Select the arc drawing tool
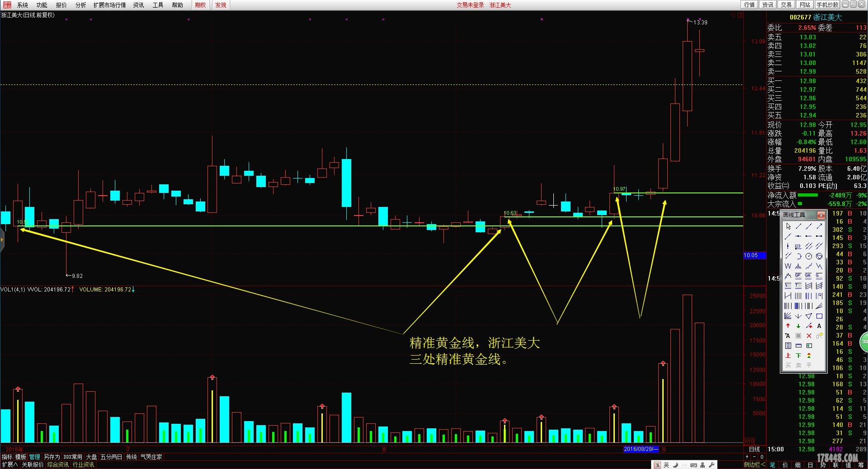 (798, 256)
